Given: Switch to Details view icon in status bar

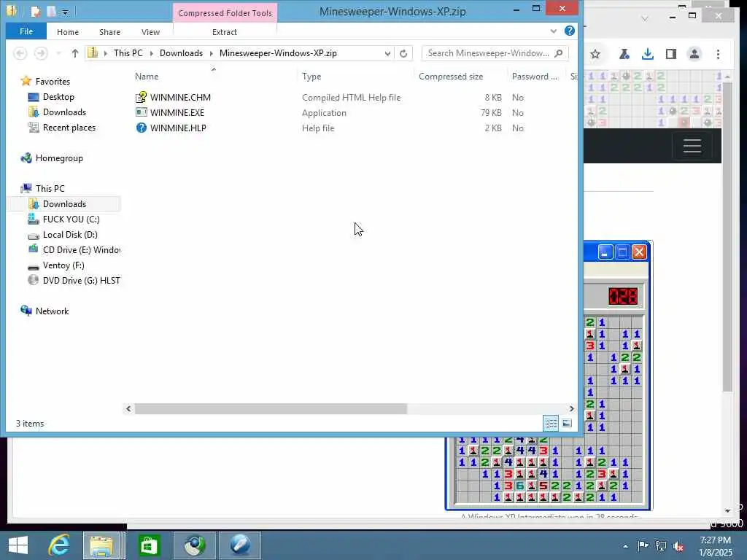Looking at the screenshot, I should (551, 423).
